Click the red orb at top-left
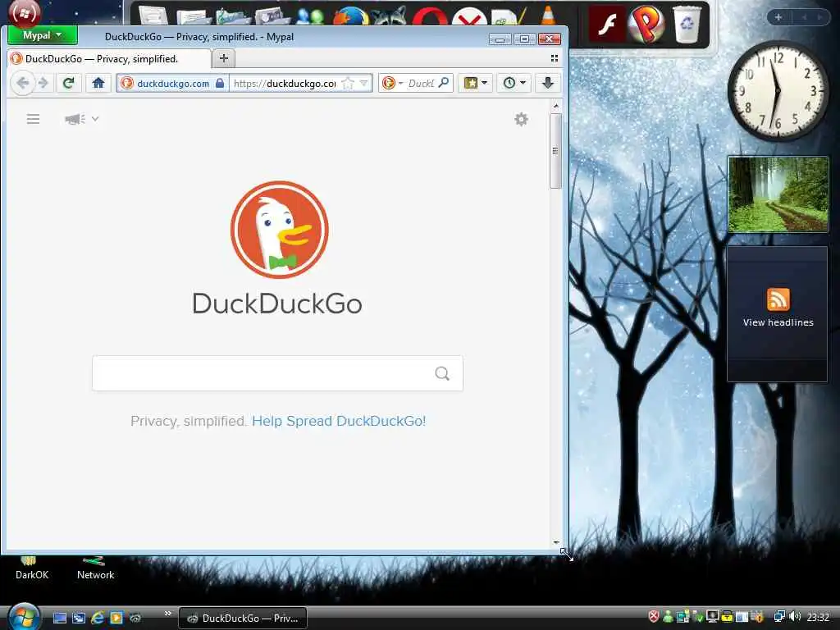 (24, 13)
